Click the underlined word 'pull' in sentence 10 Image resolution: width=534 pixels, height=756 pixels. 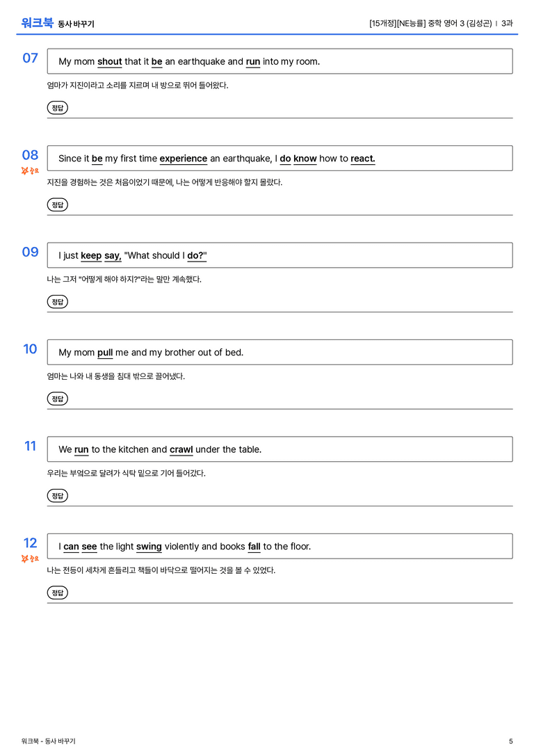coord(105,353)
